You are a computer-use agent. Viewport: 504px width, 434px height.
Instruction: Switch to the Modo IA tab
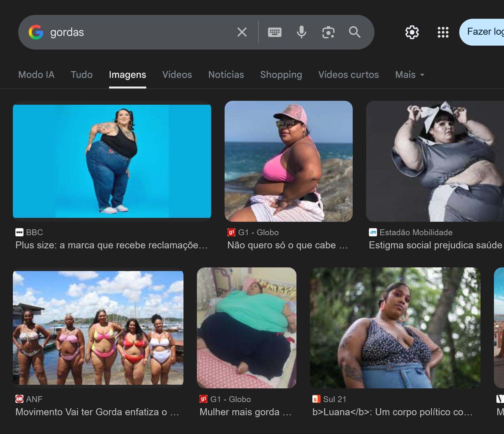click(x=36, y=75)
